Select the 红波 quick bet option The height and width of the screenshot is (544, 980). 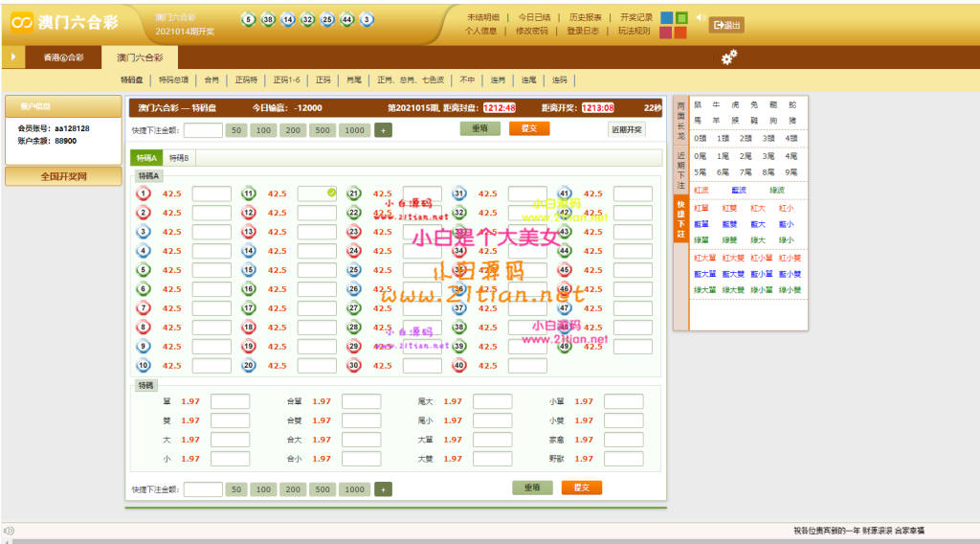702,190
